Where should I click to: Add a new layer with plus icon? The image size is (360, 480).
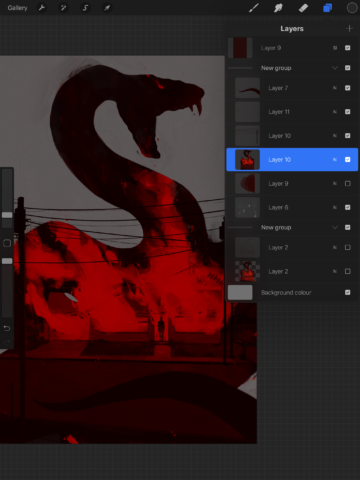tap(349, 29)
